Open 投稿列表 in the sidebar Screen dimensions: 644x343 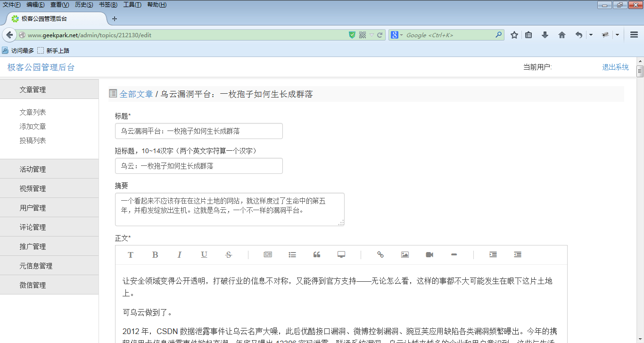33,140
